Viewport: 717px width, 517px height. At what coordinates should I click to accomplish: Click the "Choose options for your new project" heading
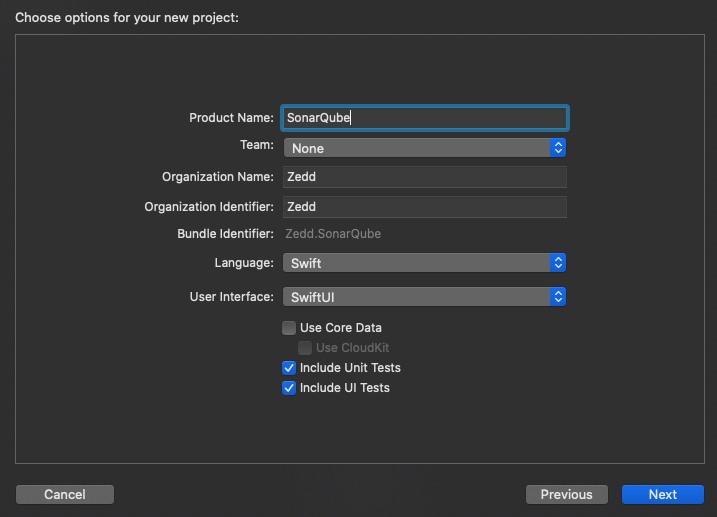[127, 18]
